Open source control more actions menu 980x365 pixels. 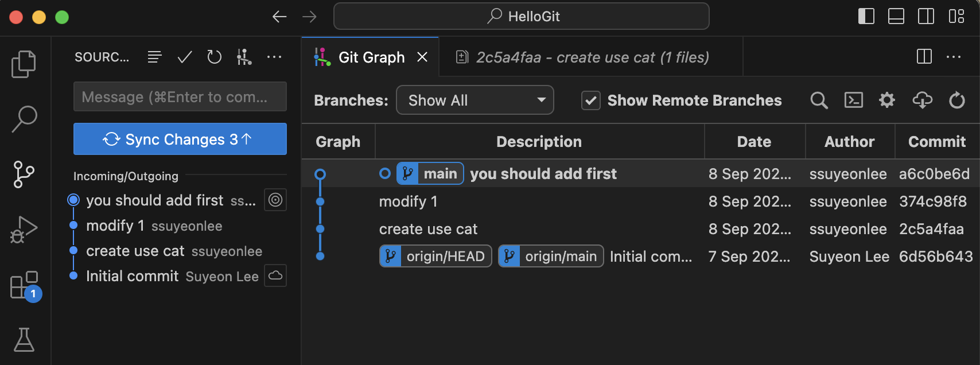[x=274, y=57]
